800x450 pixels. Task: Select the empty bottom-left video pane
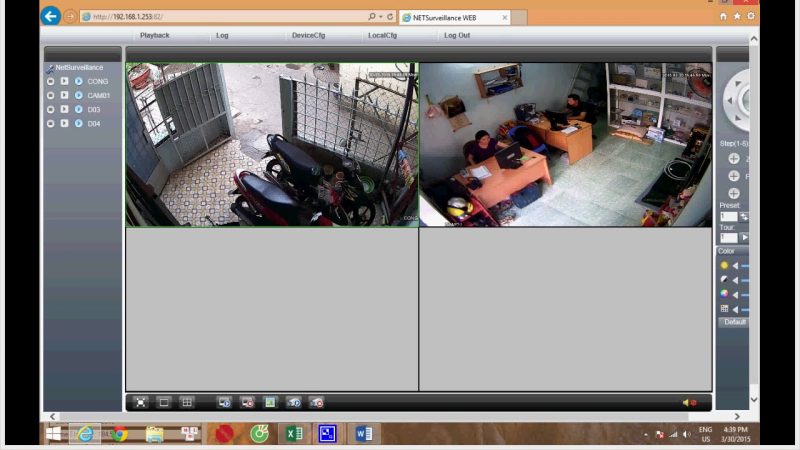[x=272, y=309]
